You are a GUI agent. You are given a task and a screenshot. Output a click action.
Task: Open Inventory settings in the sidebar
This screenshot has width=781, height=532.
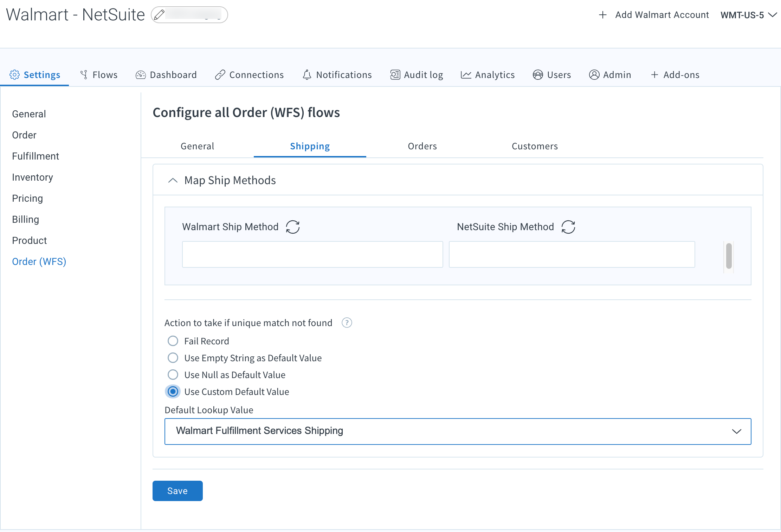click(32, 177)
